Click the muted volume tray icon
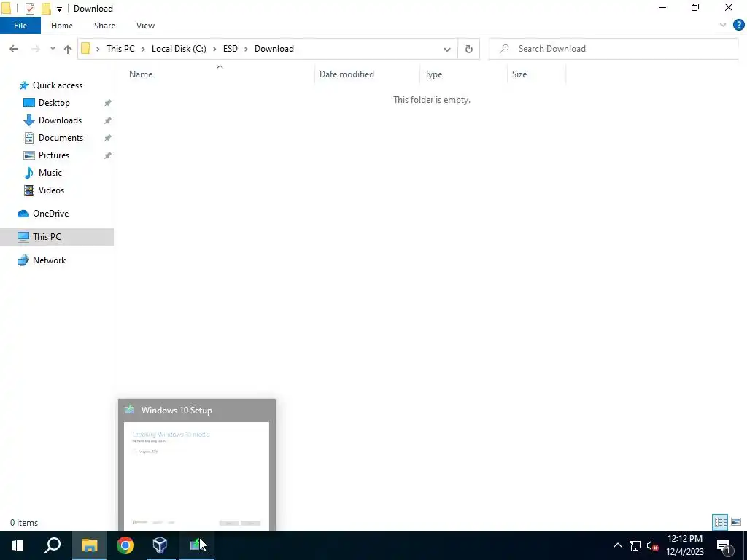 coord(653,545)
